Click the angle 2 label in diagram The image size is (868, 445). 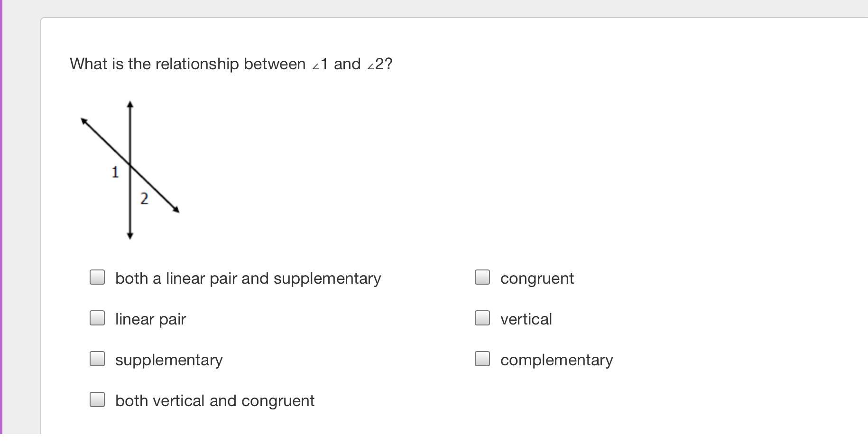pos(144,199)
